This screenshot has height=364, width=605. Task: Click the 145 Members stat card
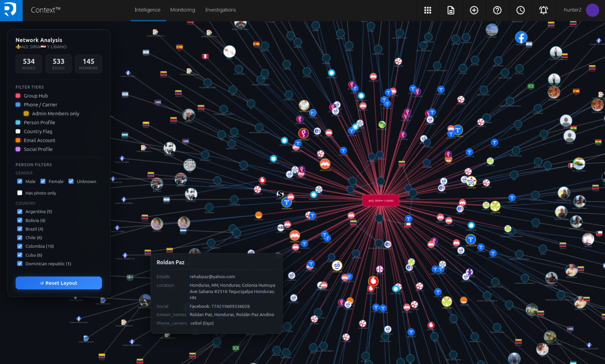(88, 64)
